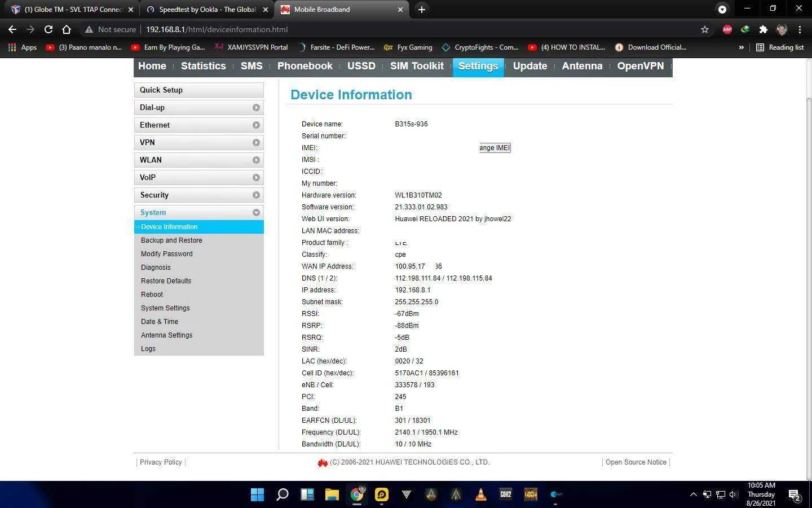This screenshot has width=812, height=508.
Task: Open taskbar Search magnifier
Action: pos(282,494)
